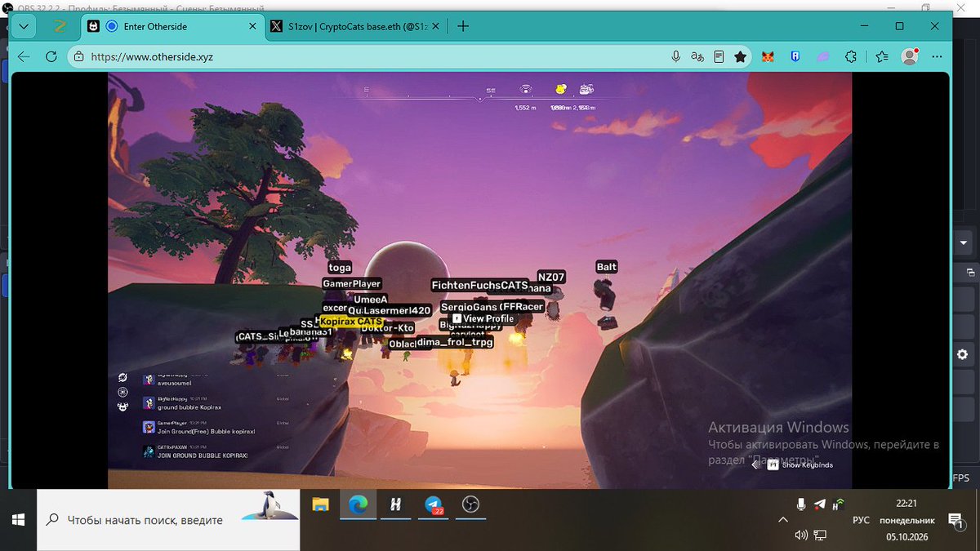The width and height of the screenshot is (980, 551).
Task: Toggle the favorites star for this page
Action: coord(740,57)
